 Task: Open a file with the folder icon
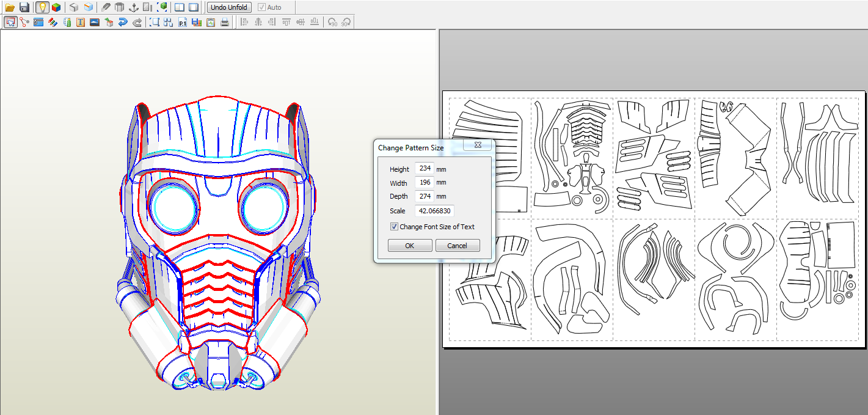pos(10,7)
